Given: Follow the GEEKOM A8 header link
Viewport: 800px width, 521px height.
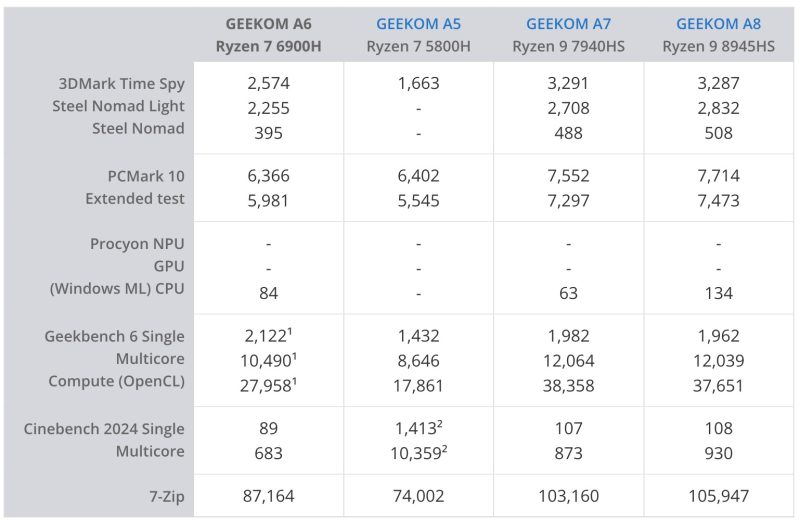Looking at the screenshot, I should click(x=718, y=24).
